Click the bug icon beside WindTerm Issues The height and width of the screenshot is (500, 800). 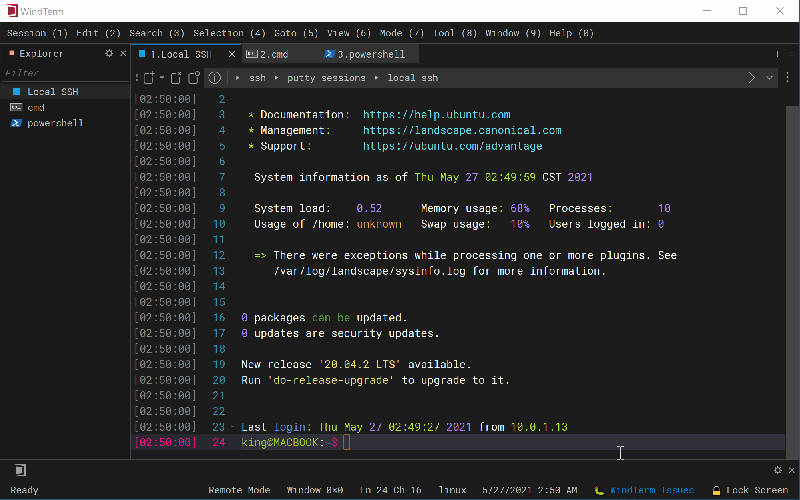pos(599,490)
